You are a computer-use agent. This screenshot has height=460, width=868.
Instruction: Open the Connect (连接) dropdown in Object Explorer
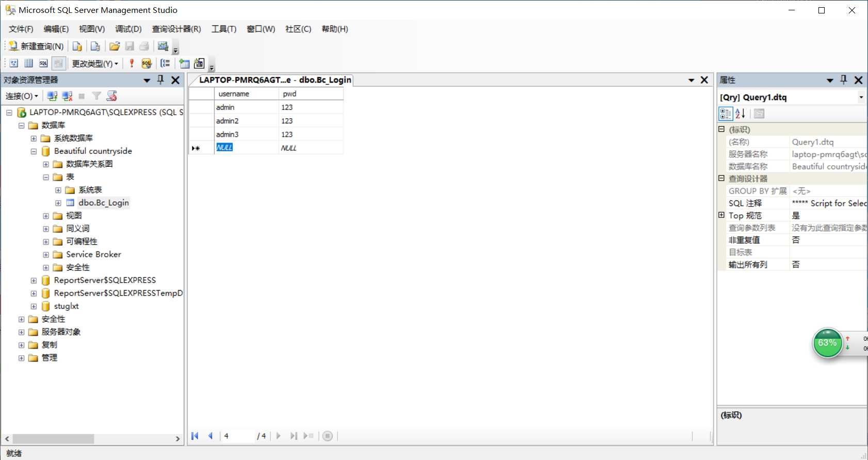pyautogui.click(x=22, y=96)
